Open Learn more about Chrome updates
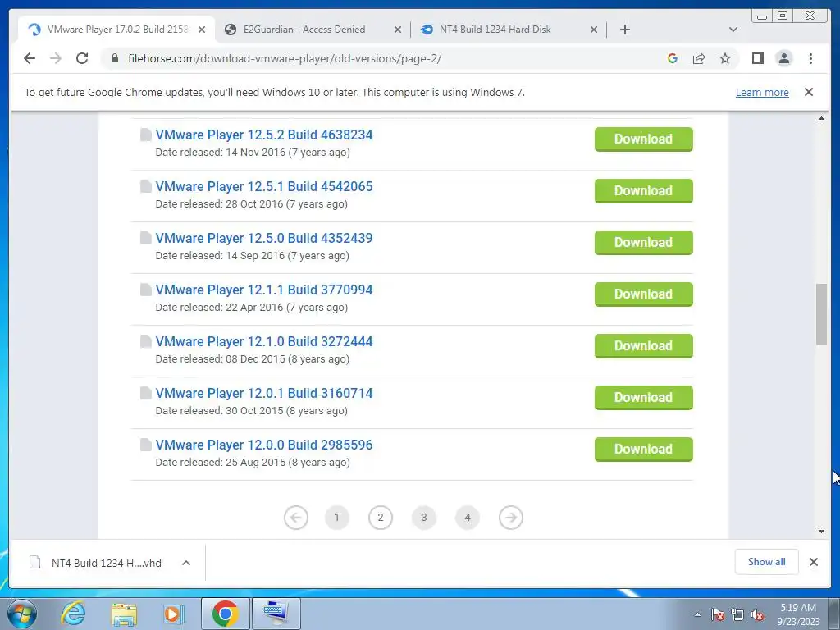840x630 pixels. click(x=762, y=92)
